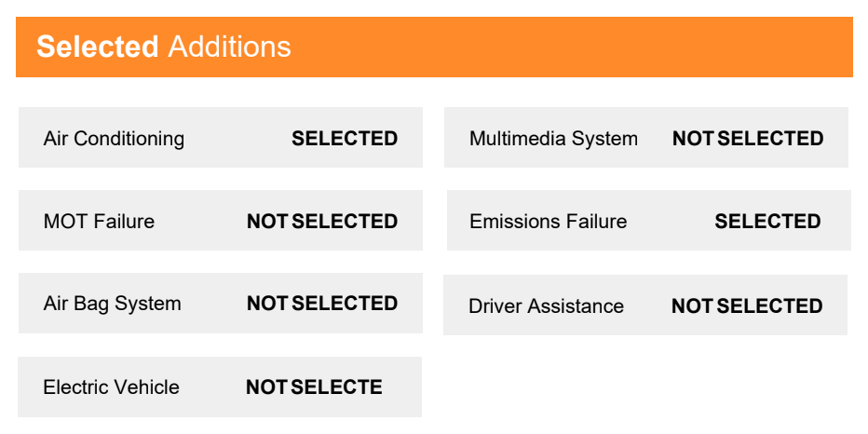This screenshot has height=434, width=868.
Task: Click the Multimedia System label
Action: [x=553, y=139]
